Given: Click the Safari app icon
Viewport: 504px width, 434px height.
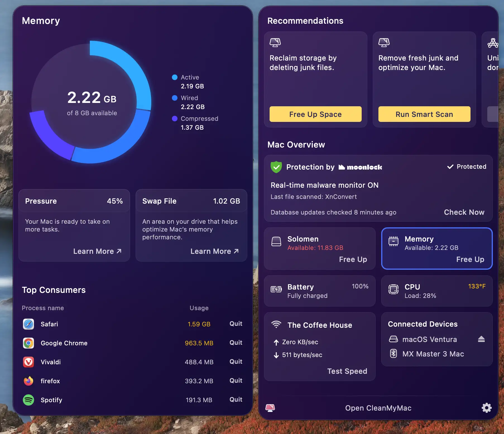Looking at the screenshot, I should 28,324.
